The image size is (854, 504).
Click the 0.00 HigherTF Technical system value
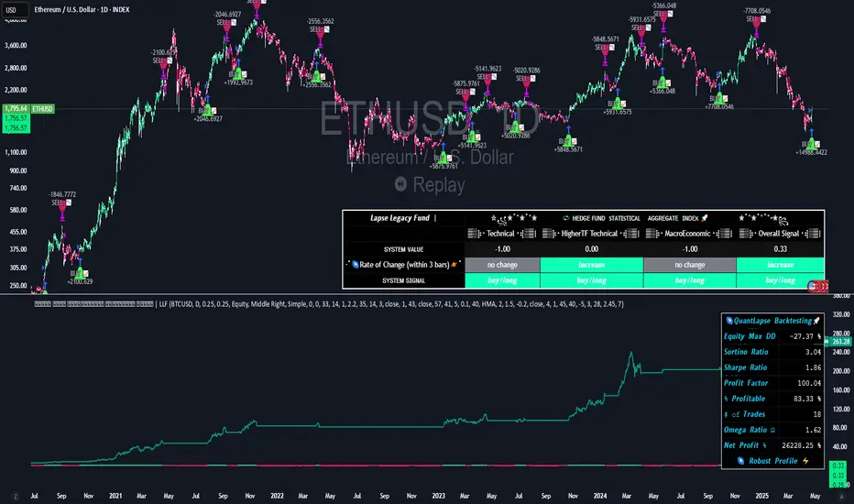point(592,249)
